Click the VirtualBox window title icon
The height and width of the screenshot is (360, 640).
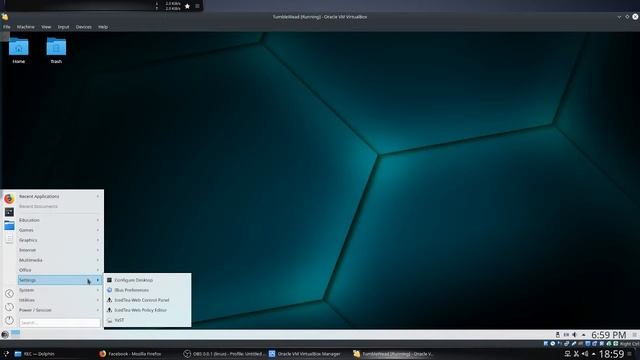(4, 17)
